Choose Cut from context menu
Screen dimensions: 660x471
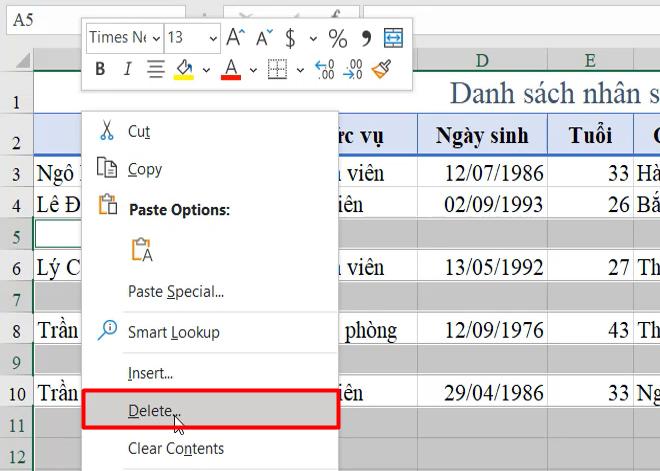(210, 131)
